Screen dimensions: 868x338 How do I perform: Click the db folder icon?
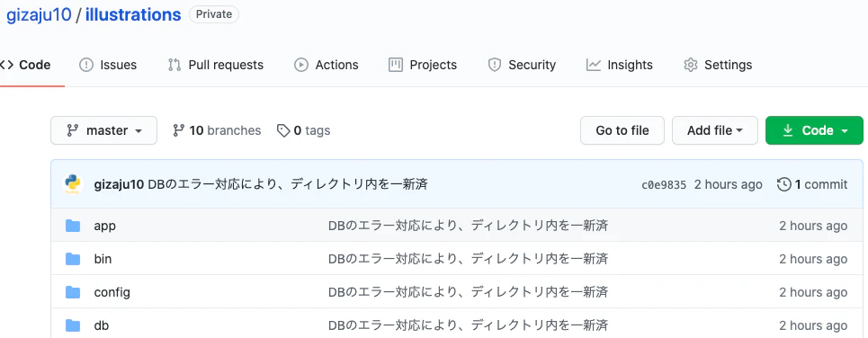click(73, 325)
